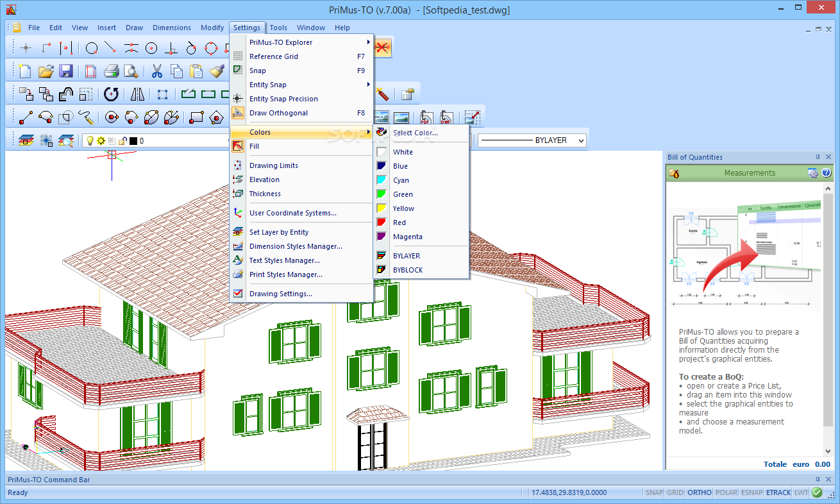Toggle Snap in the Settings menu

(x=301, y=71)
